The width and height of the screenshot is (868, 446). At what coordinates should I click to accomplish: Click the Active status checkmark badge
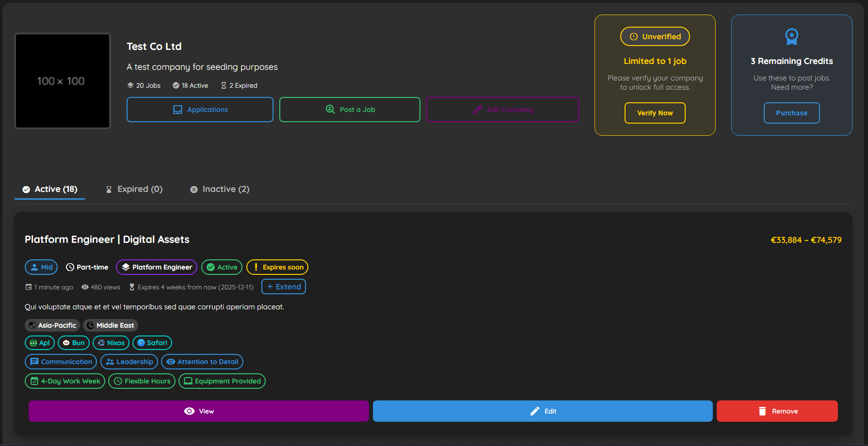tap(222, 267)
